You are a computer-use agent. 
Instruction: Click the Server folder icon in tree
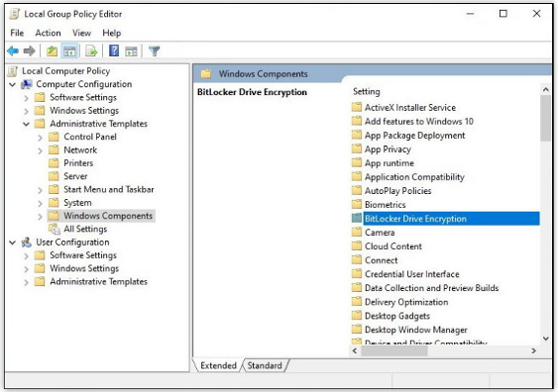pyautogui.click(x=54, y=176)
